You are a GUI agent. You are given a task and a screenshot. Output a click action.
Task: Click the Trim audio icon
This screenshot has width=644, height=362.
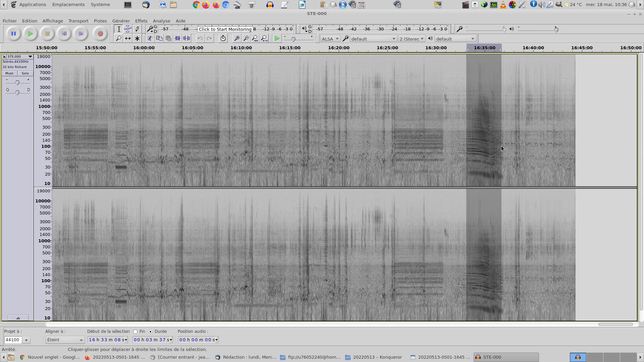tap(177, 39)
